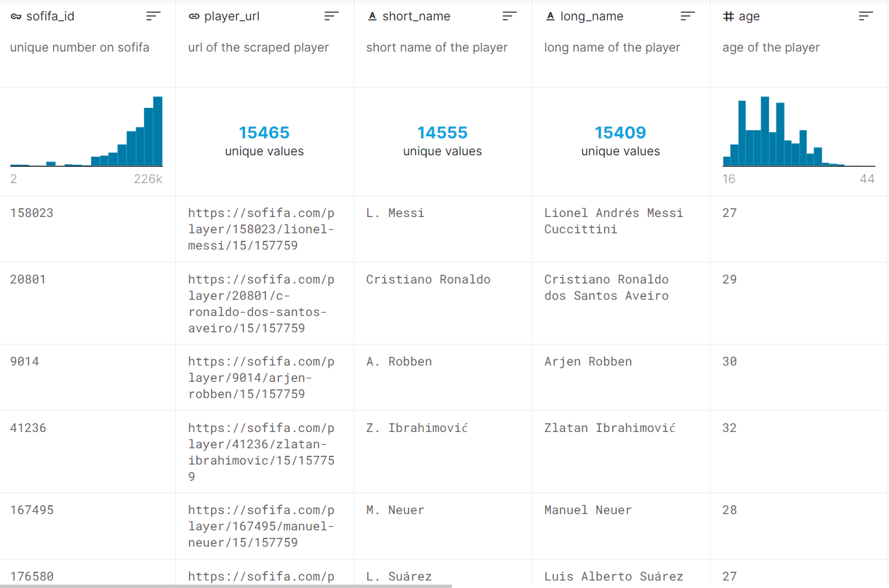The image size is (889, 588).
Task: Click the horizontal scrollbar at the bottom
Action: 226,585
